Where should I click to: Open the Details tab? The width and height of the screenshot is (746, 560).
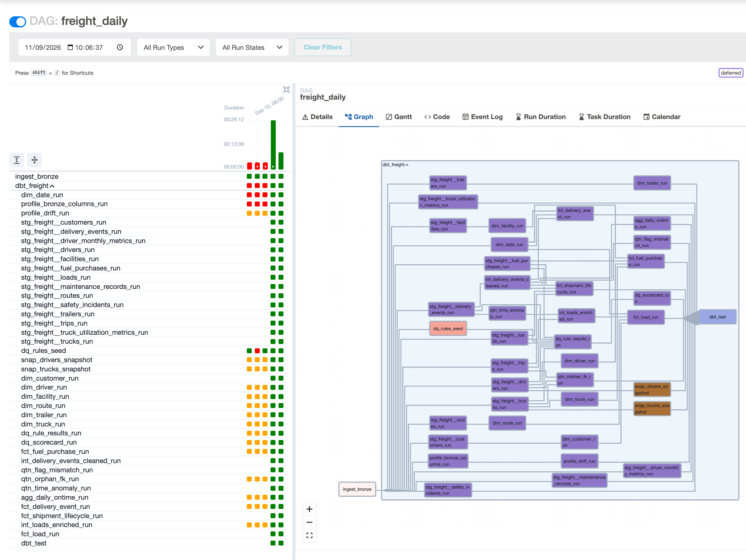(x=317, y=117)
